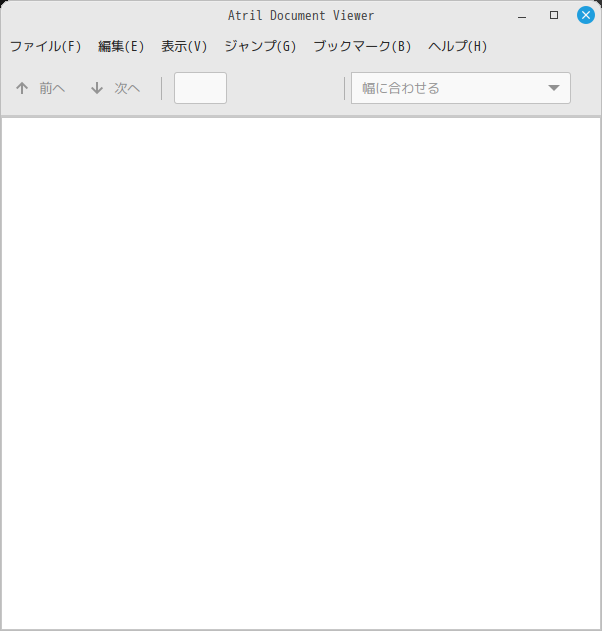Expand the 幅に合わせる zoom dropdown
The height and width of the screenshot is (631, 602).
click(x=461, y=88)
